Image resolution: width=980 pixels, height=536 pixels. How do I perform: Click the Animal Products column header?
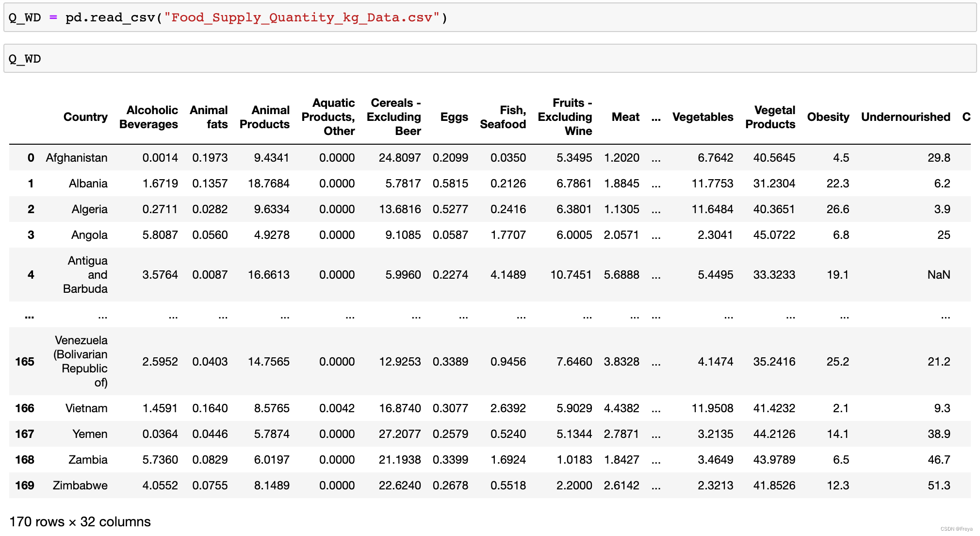(x=264, y=117)
